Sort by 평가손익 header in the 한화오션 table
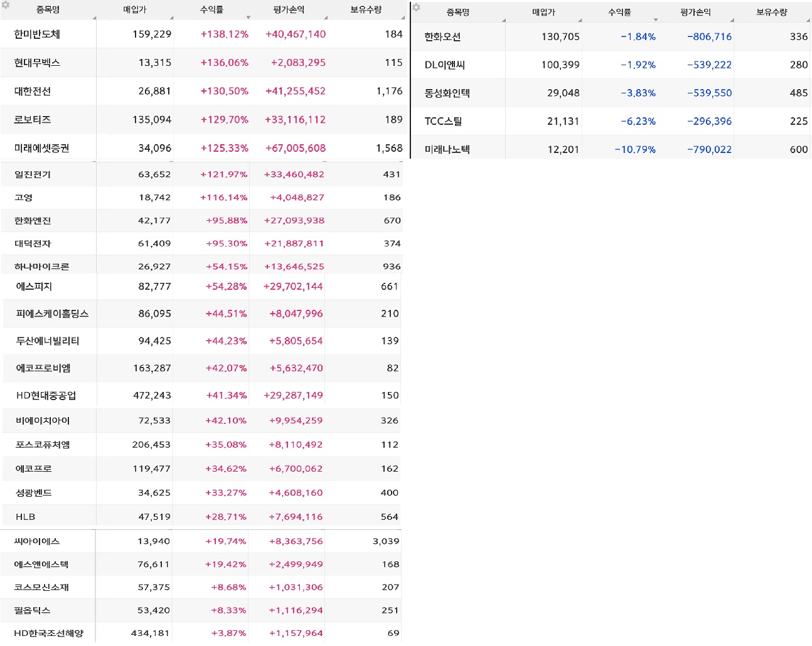Screen dimensions: 812x646 point(696,13)
